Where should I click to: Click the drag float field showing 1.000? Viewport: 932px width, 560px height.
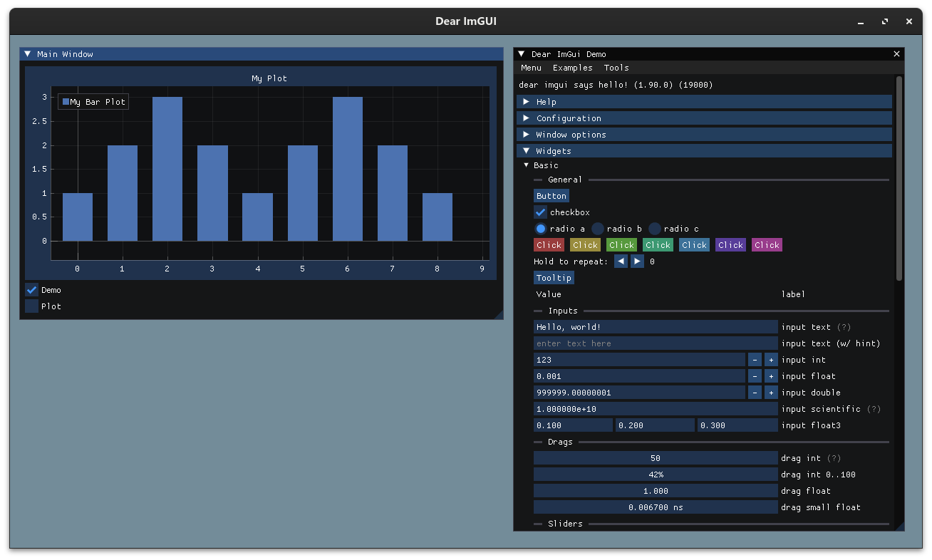(x=656, y=491)
